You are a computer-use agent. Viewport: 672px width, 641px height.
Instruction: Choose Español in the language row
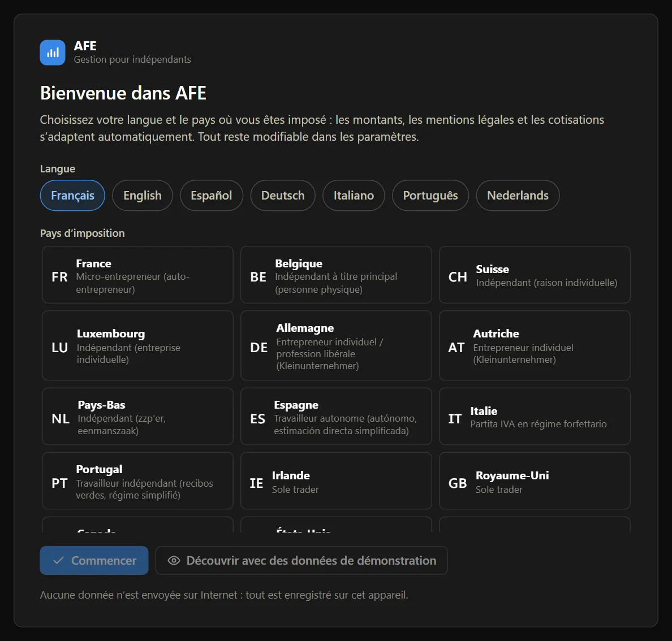coord(212,196)
